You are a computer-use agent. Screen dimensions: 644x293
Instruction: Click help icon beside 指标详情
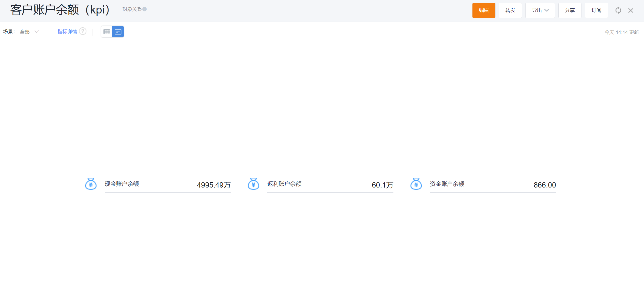pos(83,31)
